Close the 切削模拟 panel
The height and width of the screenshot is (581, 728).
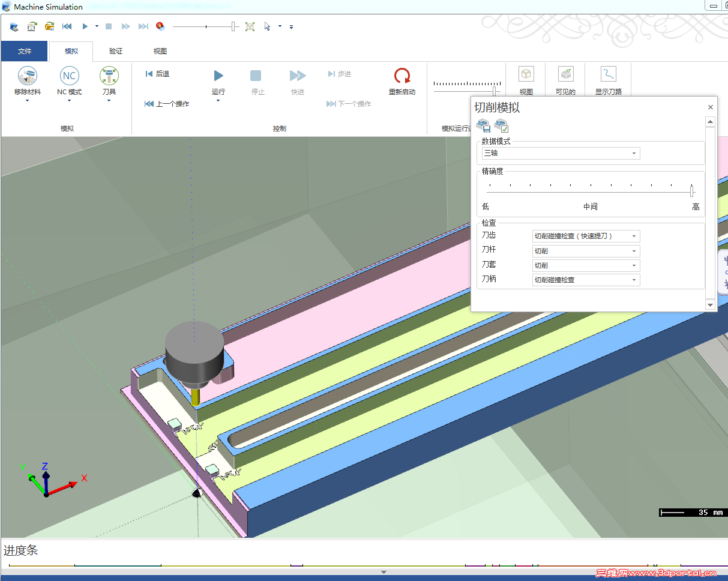click(711, 107)
